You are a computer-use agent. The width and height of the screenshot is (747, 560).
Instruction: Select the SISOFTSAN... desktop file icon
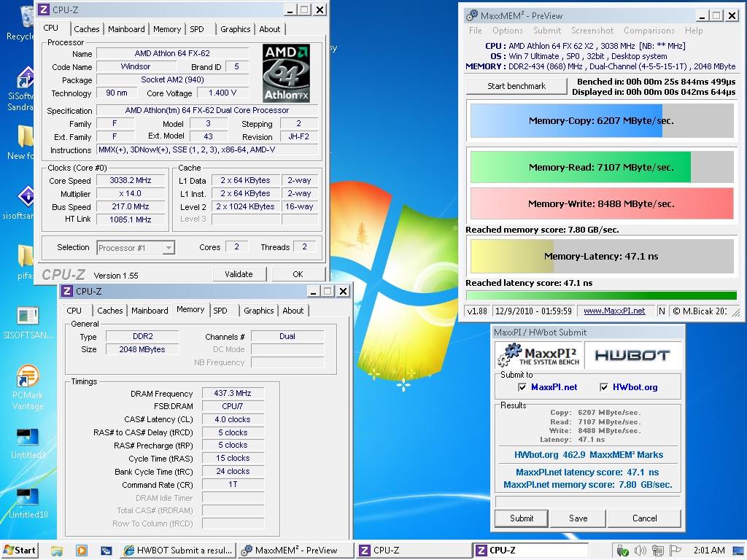pos(28,322)
